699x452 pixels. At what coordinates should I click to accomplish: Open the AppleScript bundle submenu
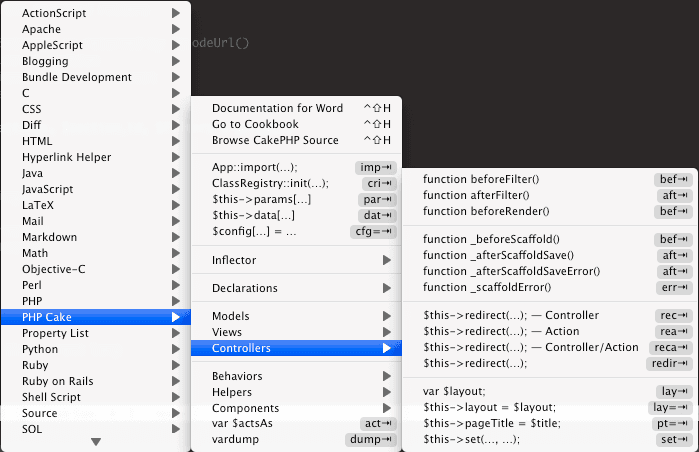coord(96,45)
